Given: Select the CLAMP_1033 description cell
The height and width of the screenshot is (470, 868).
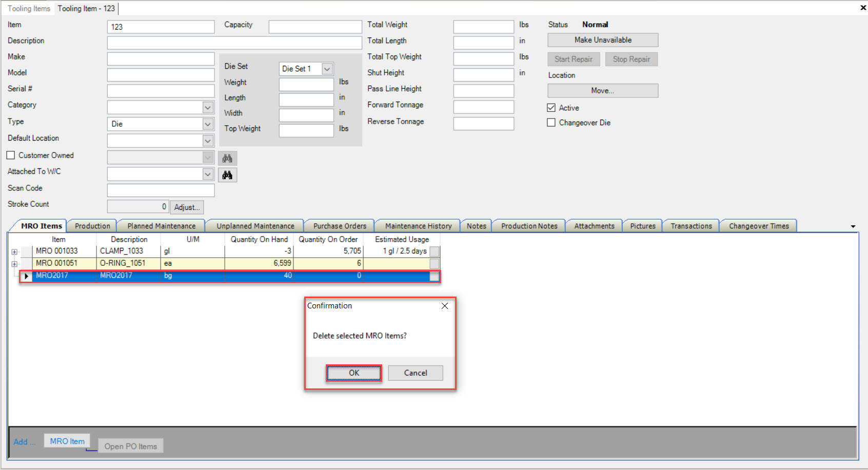Looking at the screenshot, I should click(x=129, y=251).
